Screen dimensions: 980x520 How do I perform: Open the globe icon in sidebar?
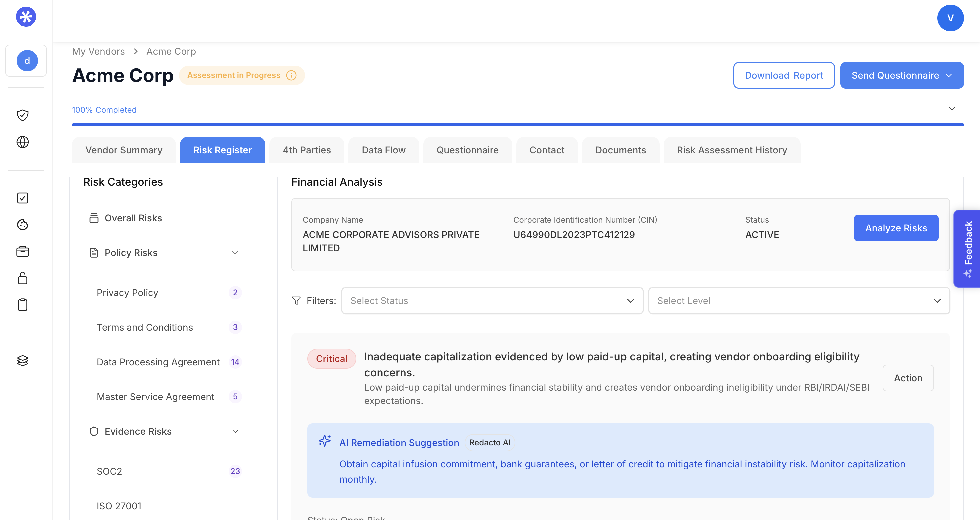click(22, 142)
